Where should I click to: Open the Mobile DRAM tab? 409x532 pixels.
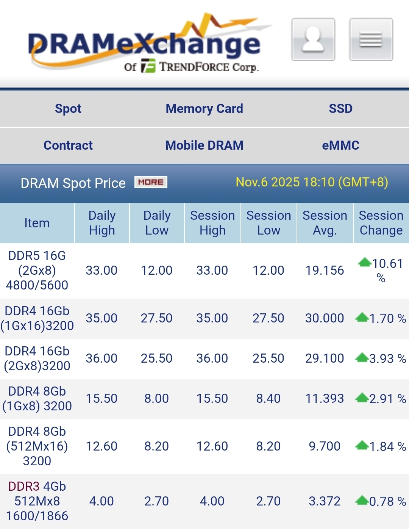pyautogui.click(x=204, y=146)
